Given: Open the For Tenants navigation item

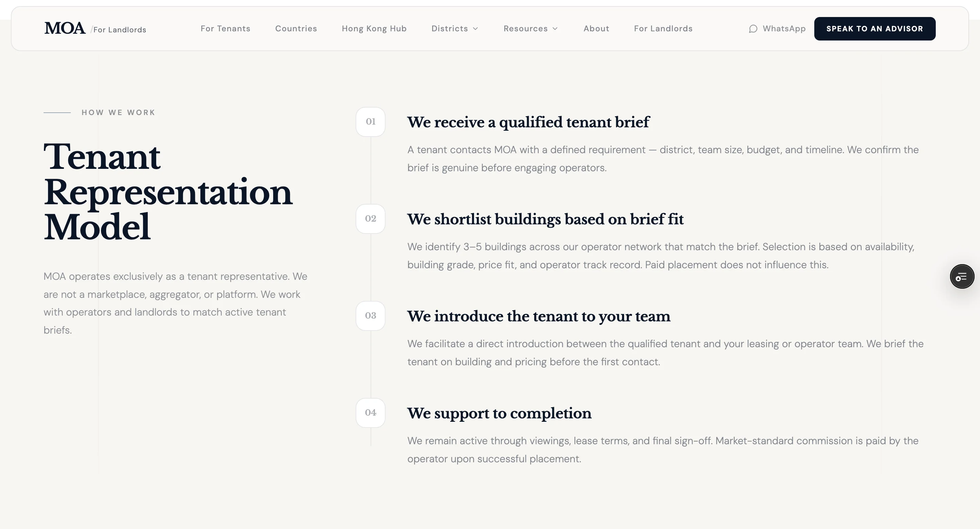Looking at the screenshot, I should [x=225, y=29].
